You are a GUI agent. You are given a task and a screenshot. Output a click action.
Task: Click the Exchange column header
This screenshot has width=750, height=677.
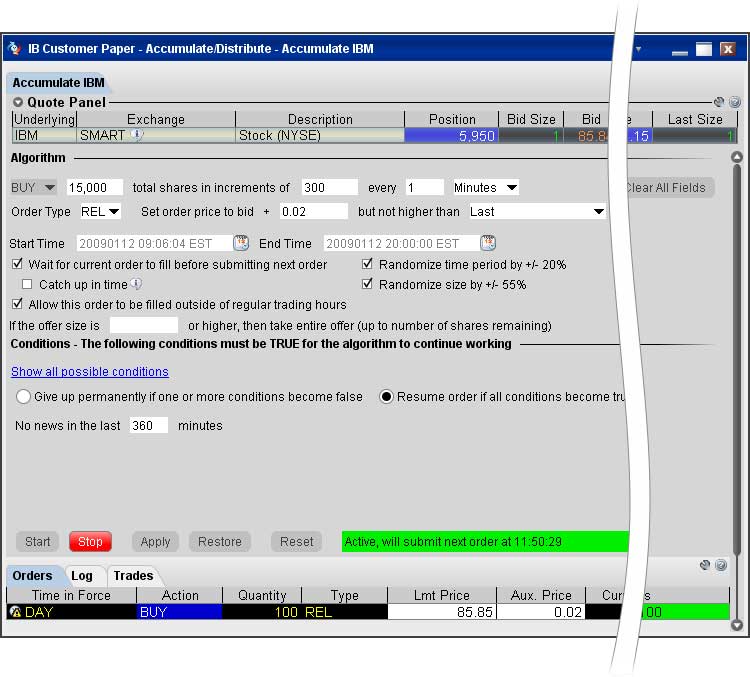point(156,119)
